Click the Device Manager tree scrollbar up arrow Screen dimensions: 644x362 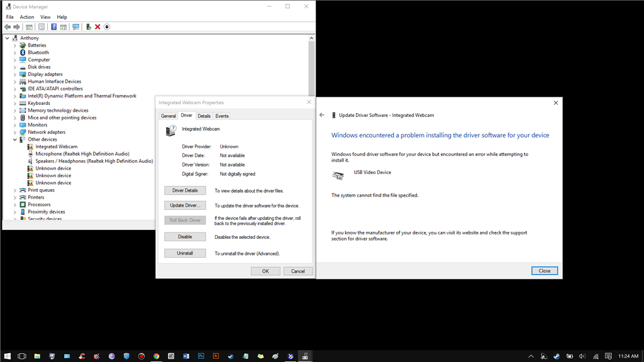tap(311, 38)
